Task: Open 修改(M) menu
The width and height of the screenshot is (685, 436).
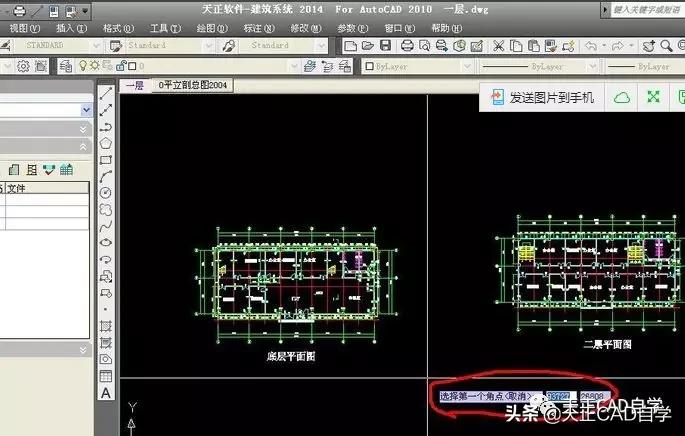Action: point(306,28)
